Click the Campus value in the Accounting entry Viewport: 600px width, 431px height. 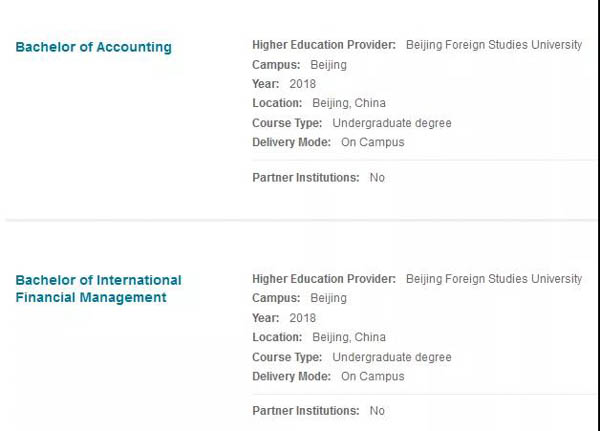pyautogui.click(x=328, y=65)
